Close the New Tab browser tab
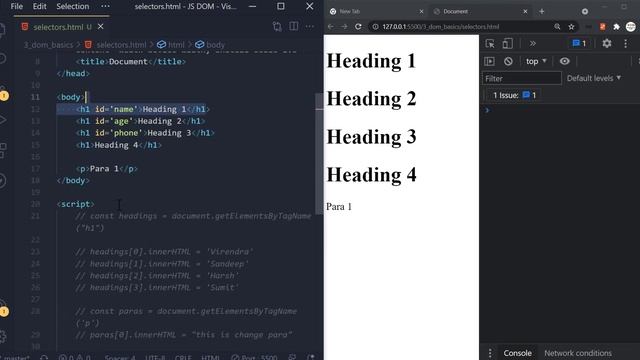 [x=422, y=11]
